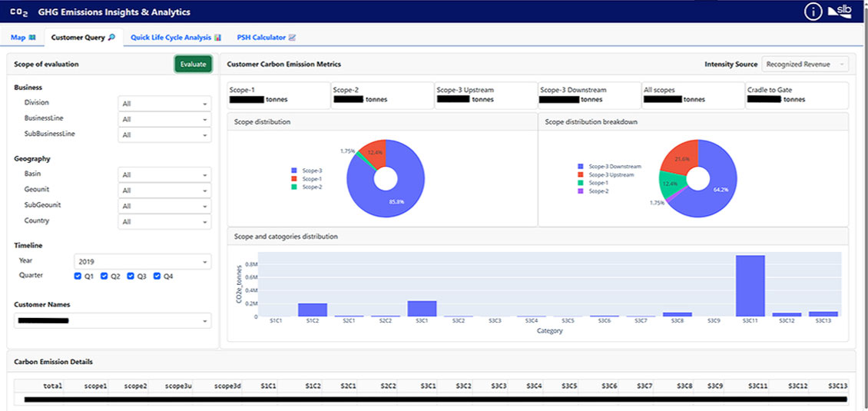This screenshot has height=411, width=868.
Task: Open the Basin dropdown
Action: (x=164, y=174)
